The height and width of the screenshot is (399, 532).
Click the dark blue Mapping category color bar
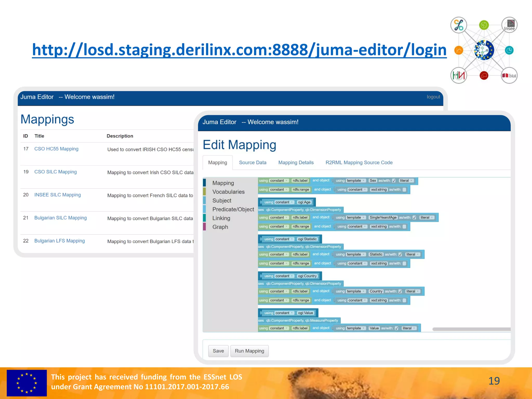pos(204,183)
